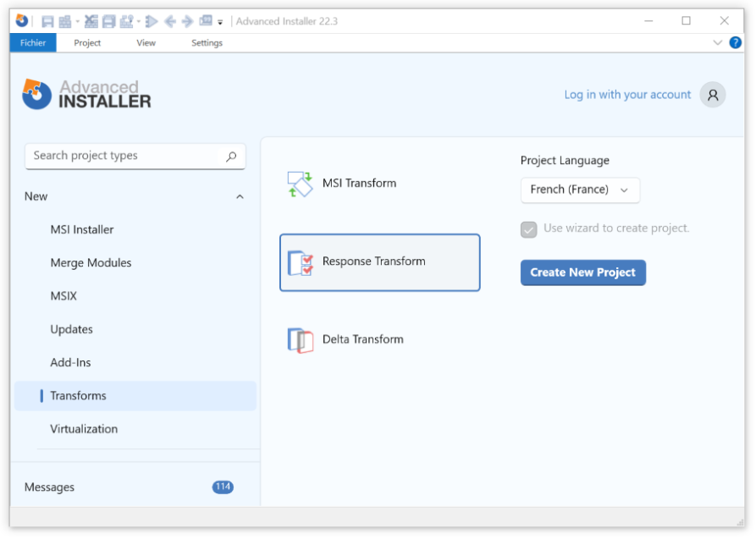Open the Fichier menu tab
Viewport: 756px width, 539px height.
click(x=33, y=43)
